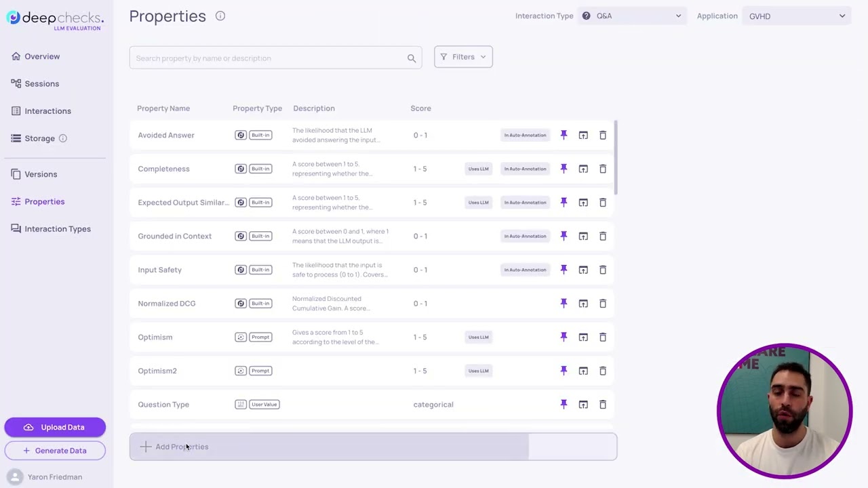Image resolution: width=868 pixels, height=488 pixels.
Task: Click the Description column header
Action: pos(314,108)
